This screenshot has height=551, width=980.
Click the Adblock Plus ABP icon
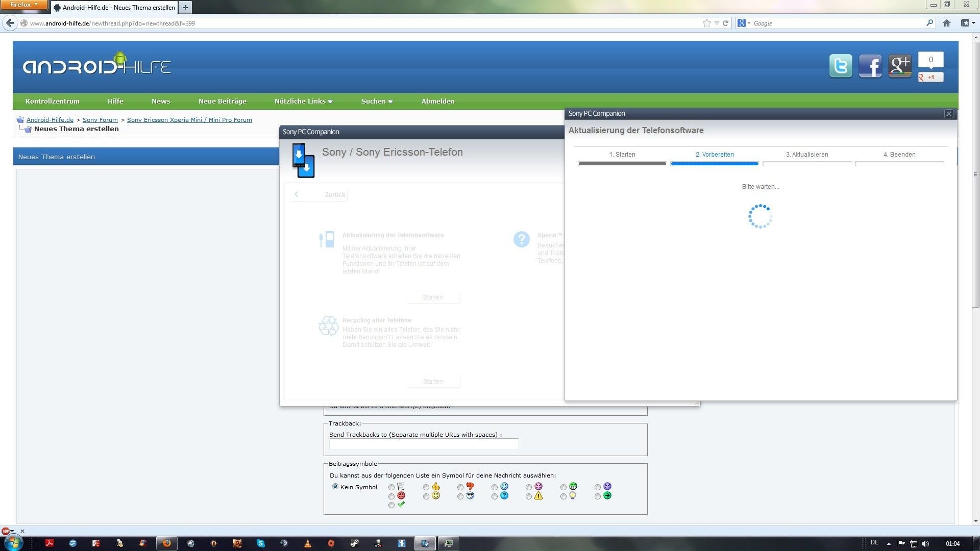coord(5,531)
